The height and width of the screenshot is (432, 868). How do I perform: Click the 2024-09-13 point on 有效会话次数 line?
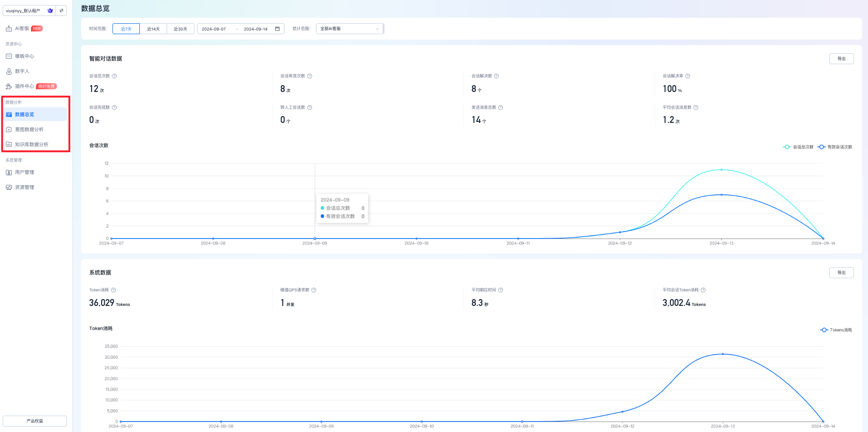[x=721, y=195]
